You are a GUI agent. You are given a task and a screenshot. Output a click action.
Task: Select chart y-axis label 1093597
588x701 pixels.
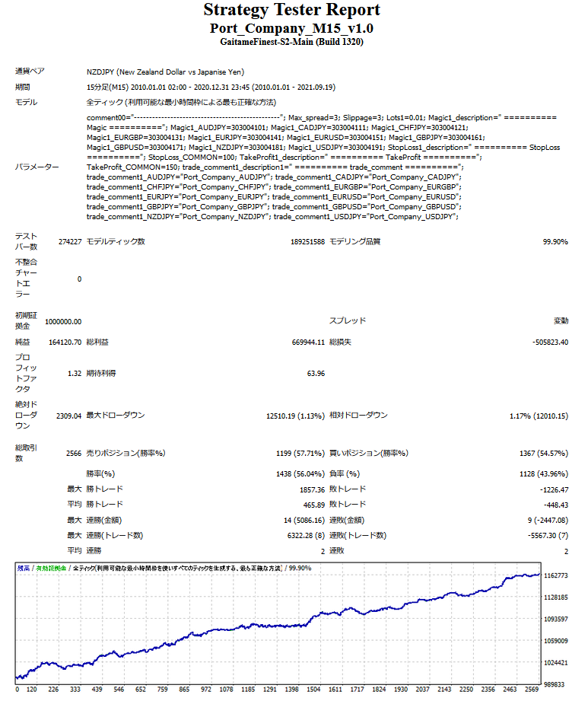556,620
